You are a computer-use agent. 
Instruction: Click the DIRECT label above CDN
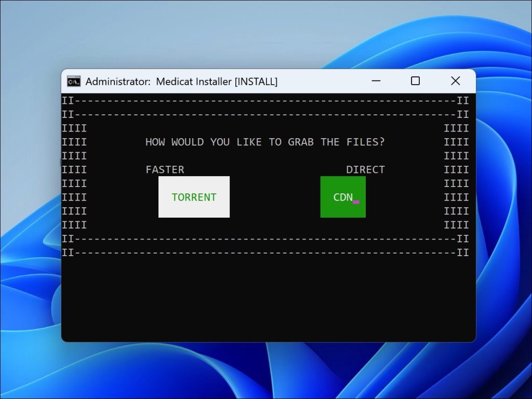(x=365, y=169)
